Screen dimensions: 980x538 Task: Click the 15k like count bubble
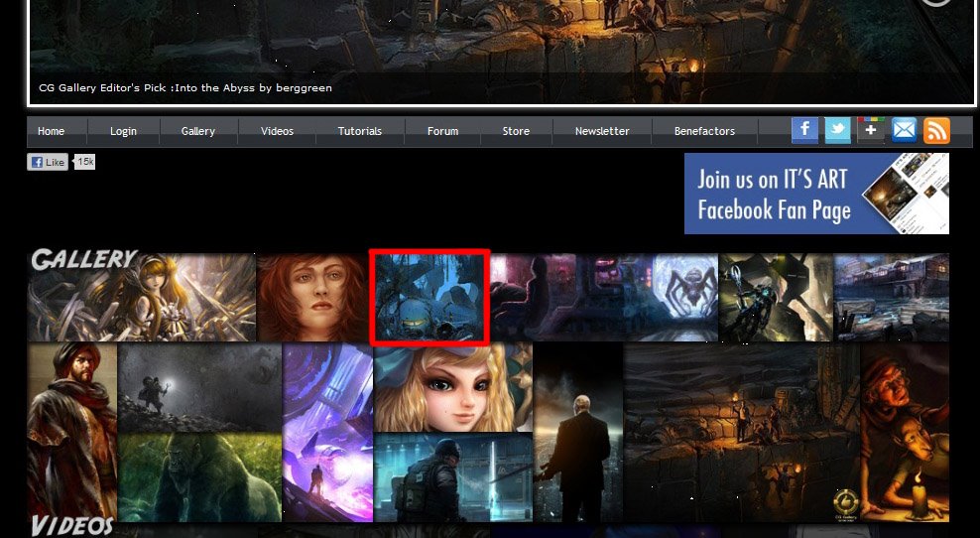click(84, 162)
